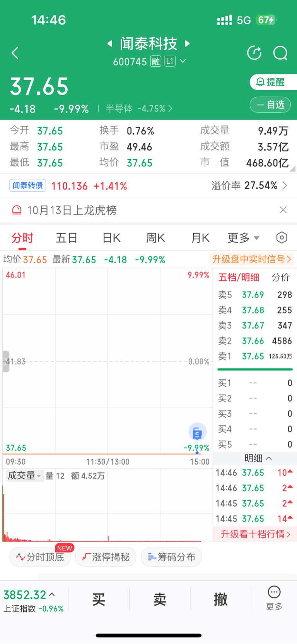Viewport: 297px width, 644px height.
Task: Tap the 买 buy button
Action: coord(99,599)
